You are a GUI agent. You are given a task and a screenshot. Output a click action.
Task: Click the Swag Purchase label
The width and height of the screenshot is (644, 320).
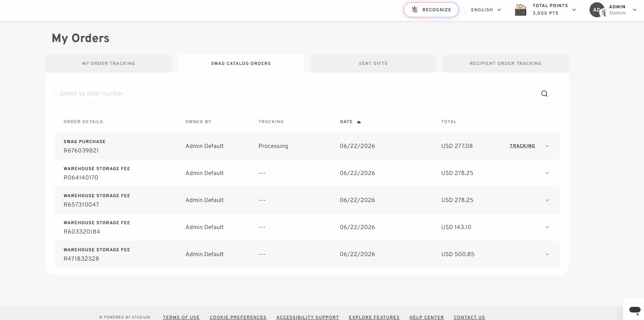tap(85, 142)
